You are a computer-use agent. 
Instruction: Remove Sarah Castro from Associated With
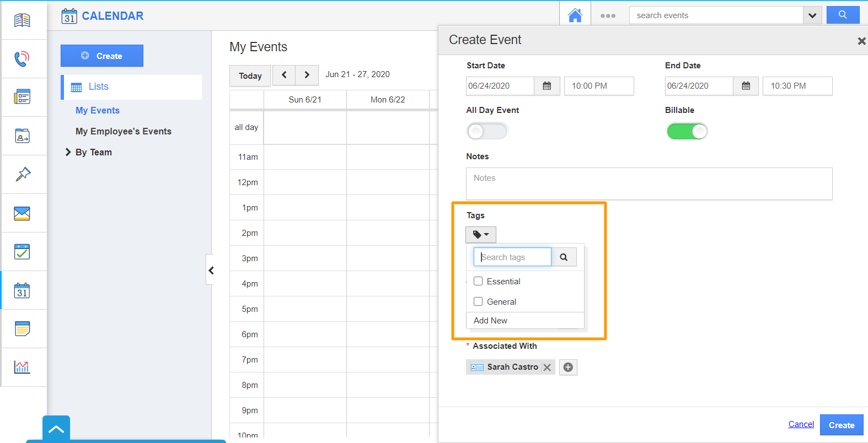tap(547, 368)
